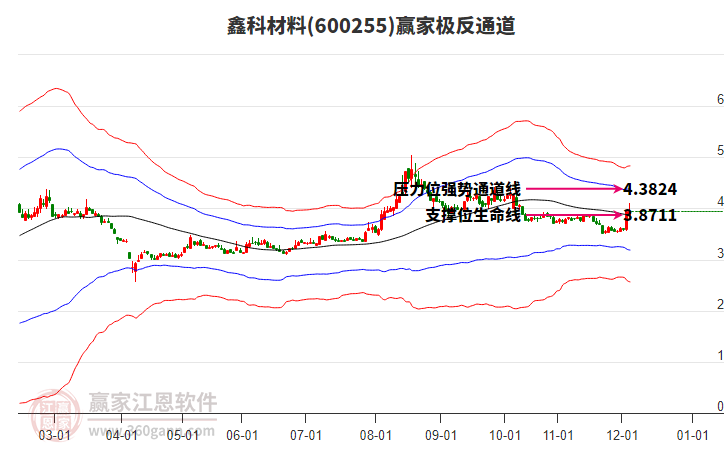Click the 08-01 date axis label
Screen dimensions: 726x450
tap(376, 435)
